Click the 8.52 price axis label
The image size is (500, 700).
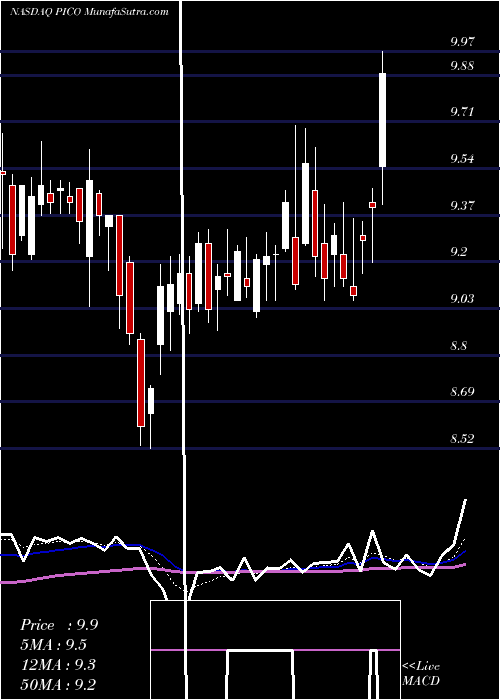coord(462,439)
